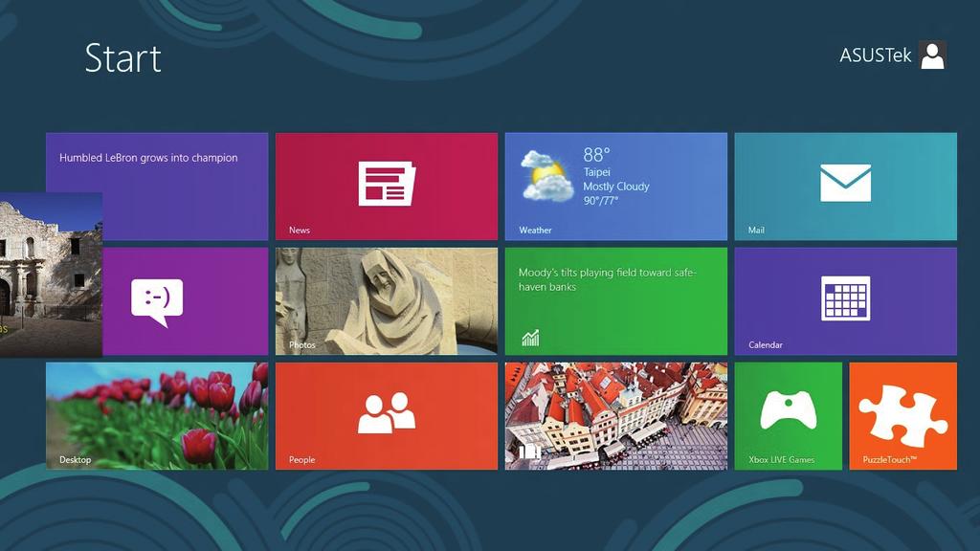Click the Desktop tile label

tap(75, 460)
